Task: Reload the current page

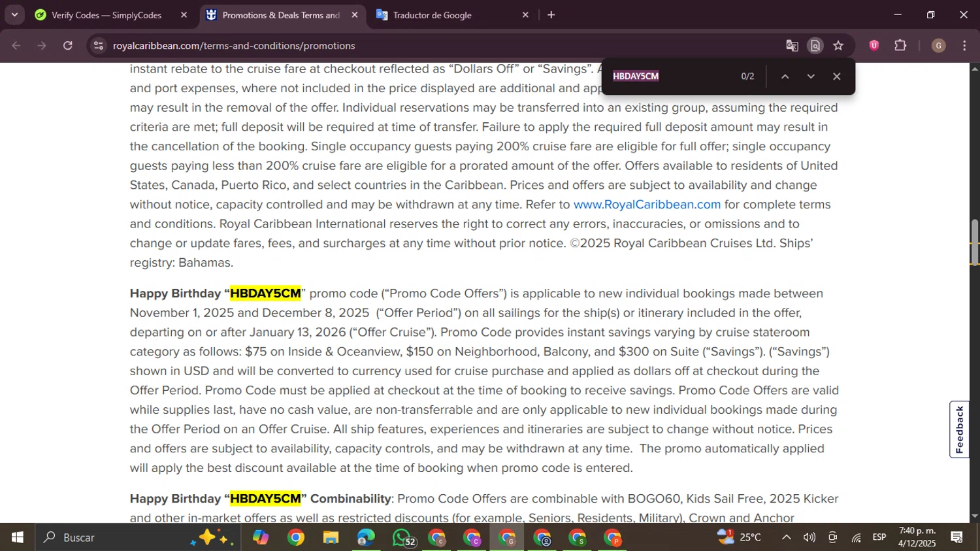Action: [x=68, y=46]
